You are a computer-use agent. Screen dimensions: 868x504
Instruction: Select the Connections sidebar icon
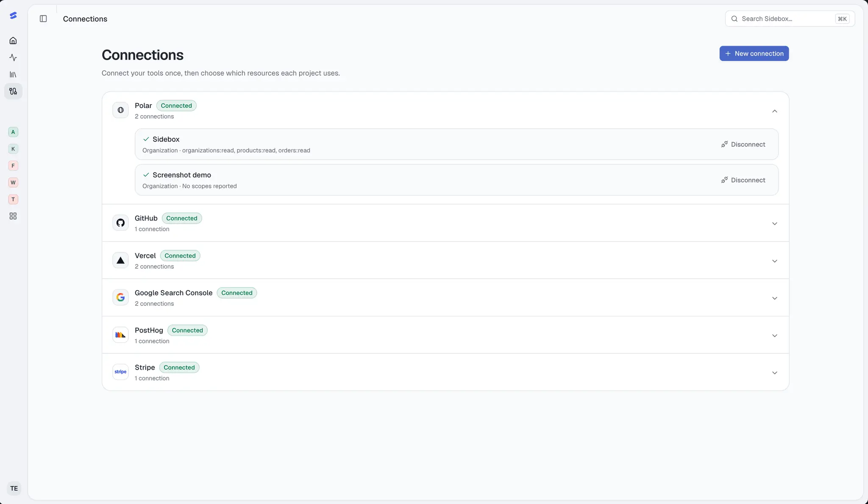tap(13, 91)
